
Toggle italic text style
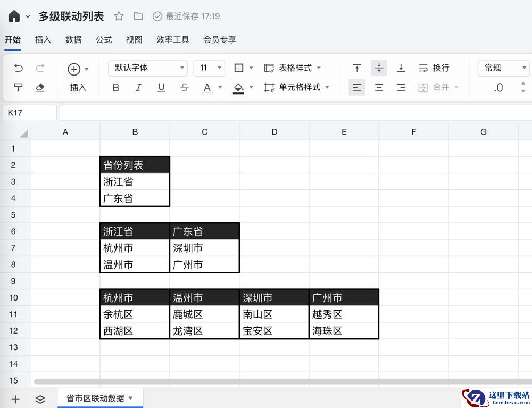tap(138, 88)
